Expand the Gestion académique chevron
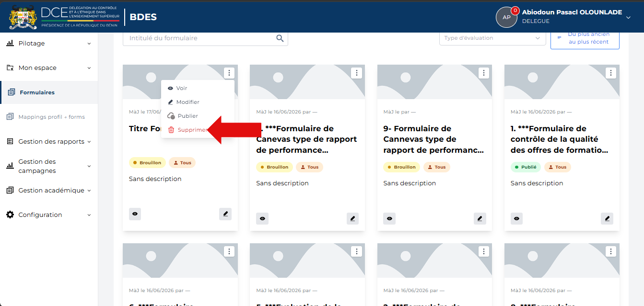Viewport: 644px width, 306px height. pos(89,191)
